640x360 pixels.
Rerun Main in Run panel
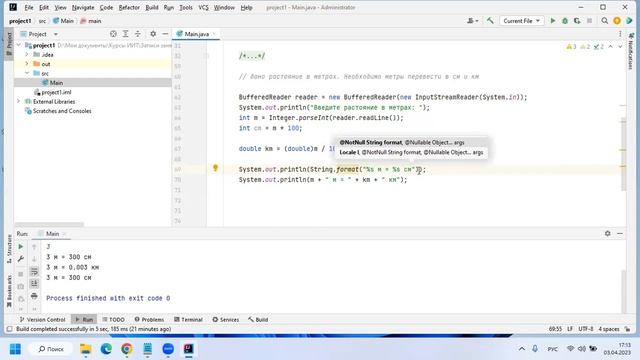(21, 247)
